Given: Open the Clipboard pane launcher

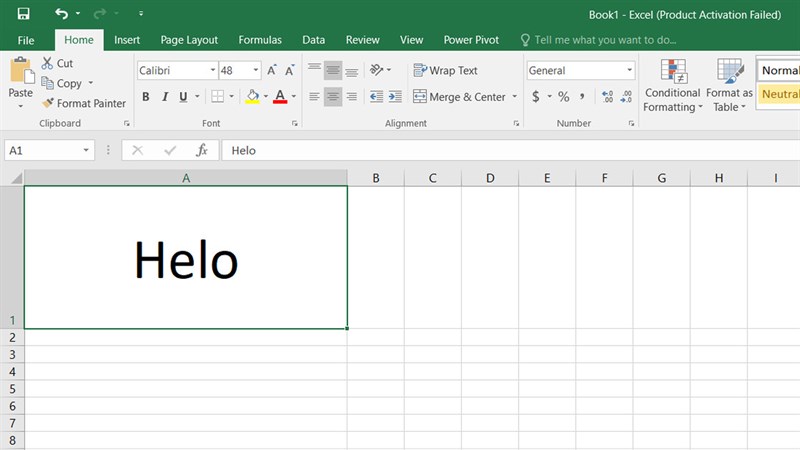Looking at the screenshot, I should [x=127, y=123].
